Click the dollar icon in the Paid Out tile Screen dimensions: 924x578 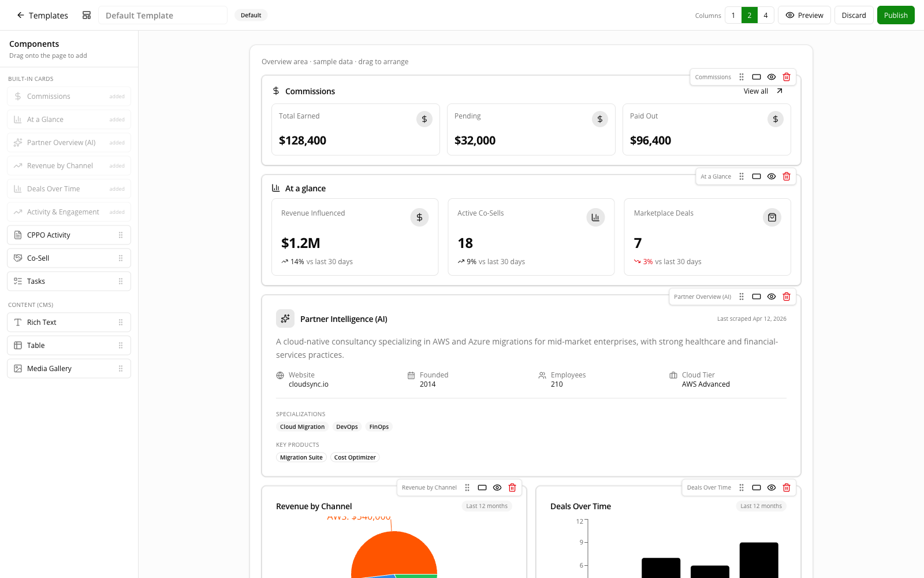coord(776,119)
